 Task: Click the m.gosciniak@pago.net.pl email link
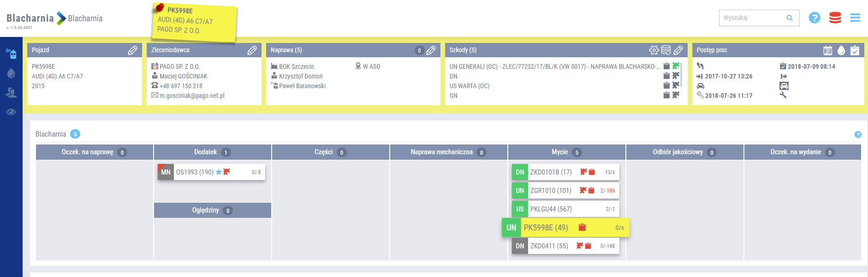click(192, 96)
